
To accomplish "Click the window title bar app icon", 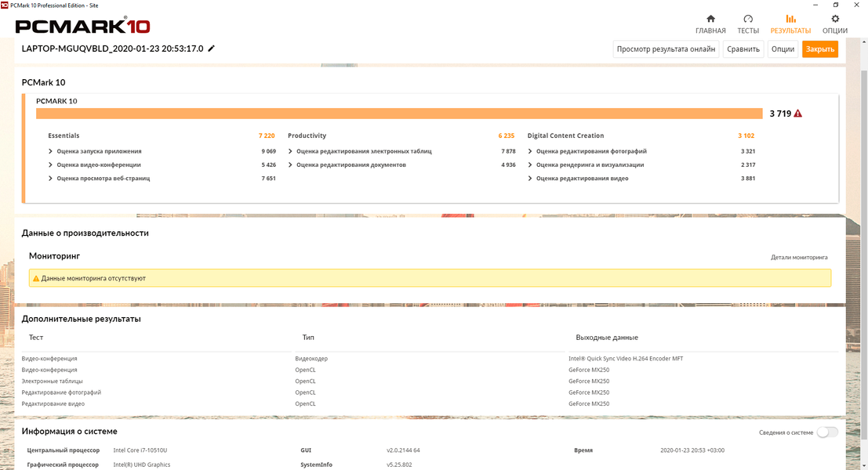I will click(5, 5).
